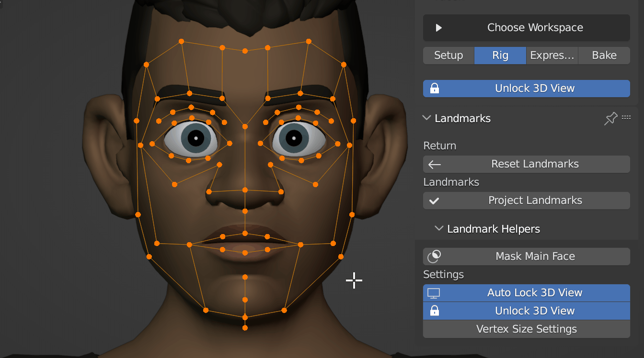Click the monitor icon on Auto Lock 3D View

[434, 293]
